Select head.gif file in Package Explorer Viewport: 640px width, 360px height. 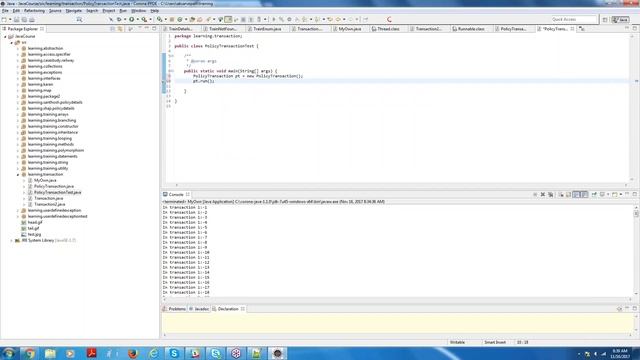(x=35, y=222)
